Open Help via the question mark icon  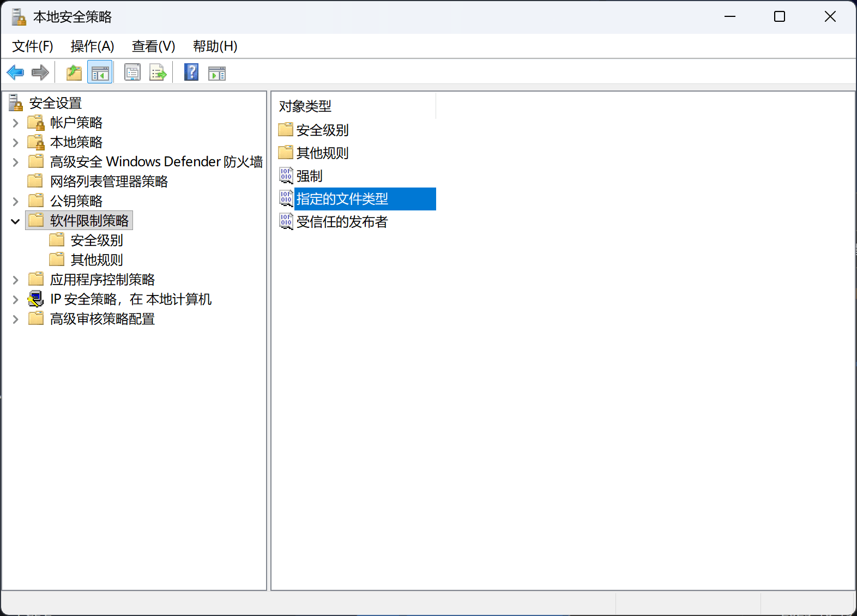pos(191,73)
